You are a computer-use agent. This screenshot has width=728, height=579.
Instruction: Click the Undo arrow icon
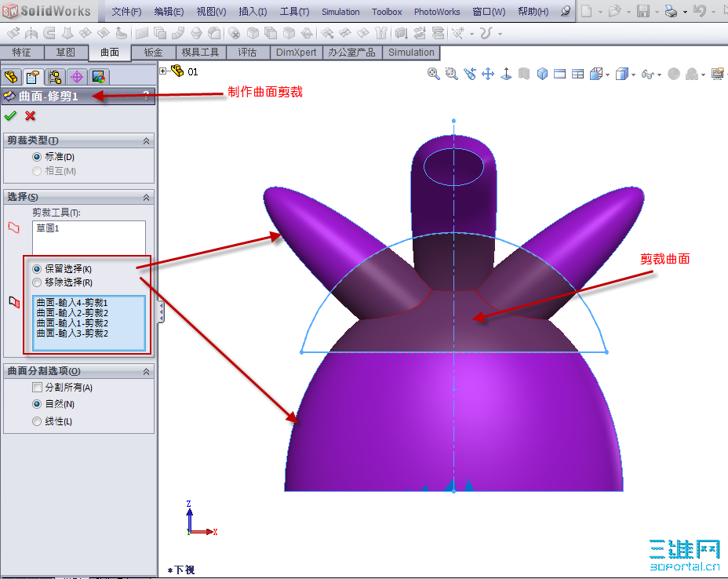(x=700, y=11)
